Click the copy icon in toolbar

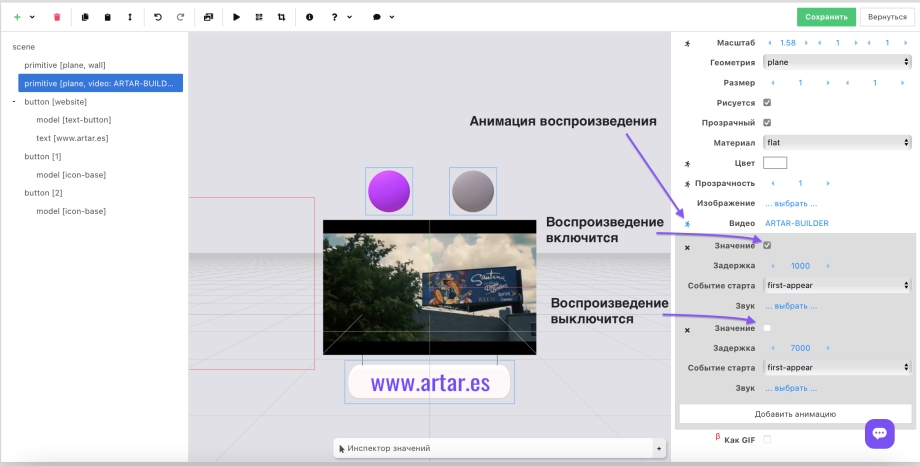click(x=85, y=17)
